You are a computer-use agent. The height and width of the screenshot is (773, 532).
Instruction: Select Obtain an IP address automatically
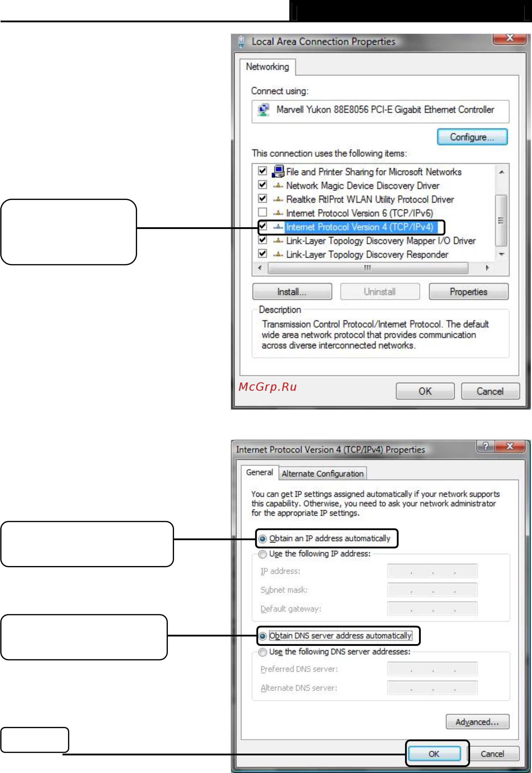[x=263, y=539]
